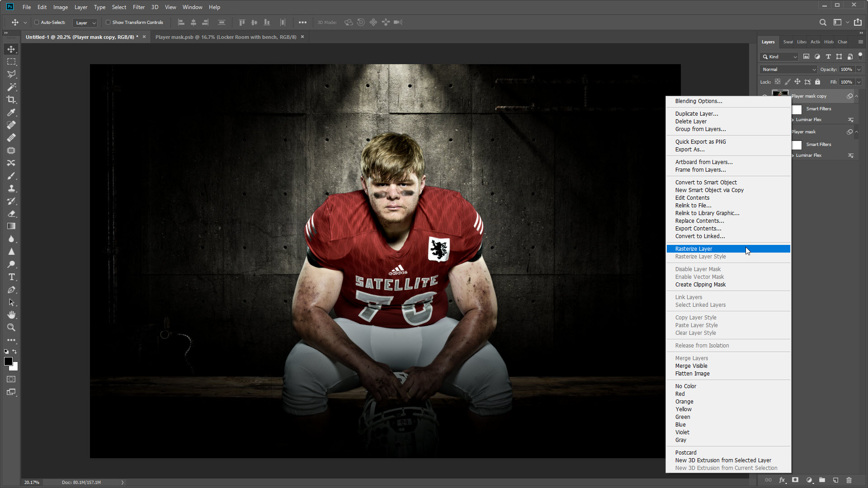Select the Horizontal Type tool
The image size is (868, 488).
click(11, 277)
